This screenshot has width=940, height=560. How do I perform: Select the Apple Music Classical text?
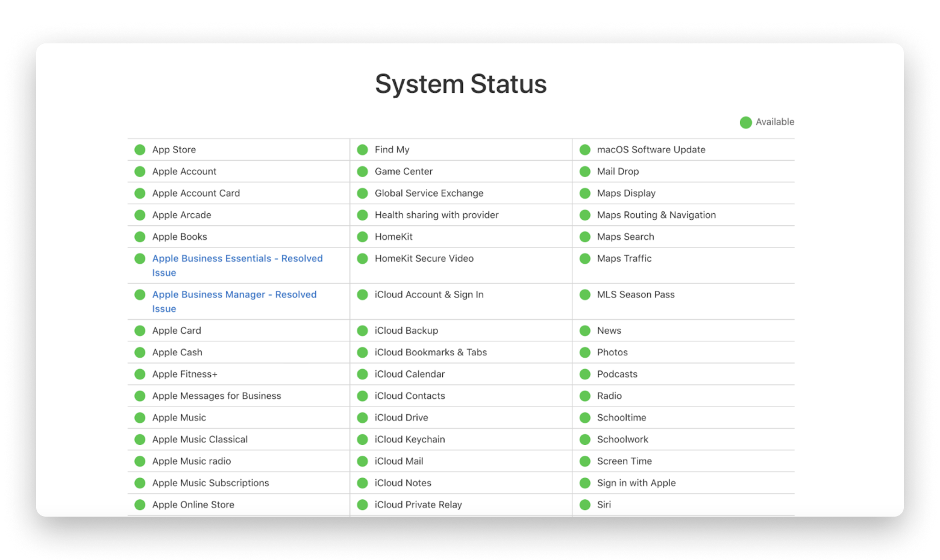pyautogui.click(x=199, y=440)
